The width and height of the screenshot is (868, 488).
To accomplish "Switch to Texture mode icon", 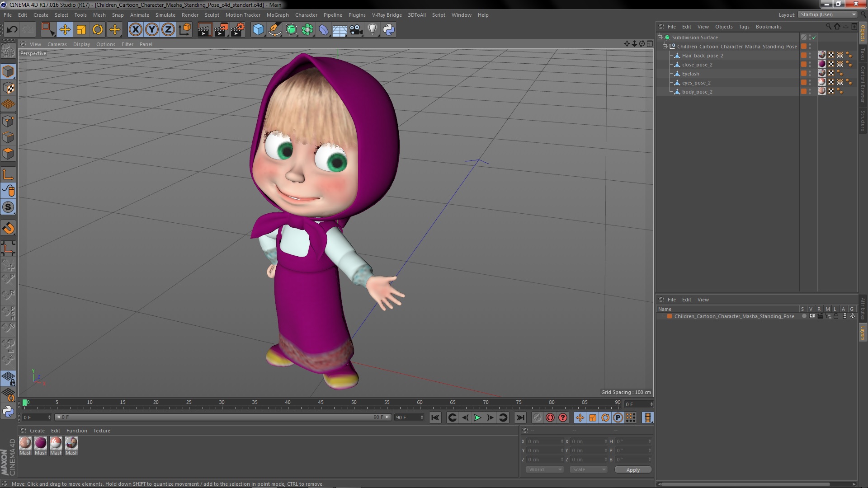I will pyautogui.click(x=8, y=88).
